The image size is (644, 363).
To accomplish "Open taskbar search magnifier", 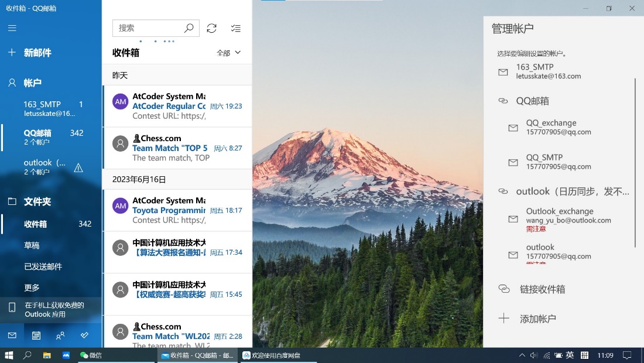I will (x=27, y=355).
